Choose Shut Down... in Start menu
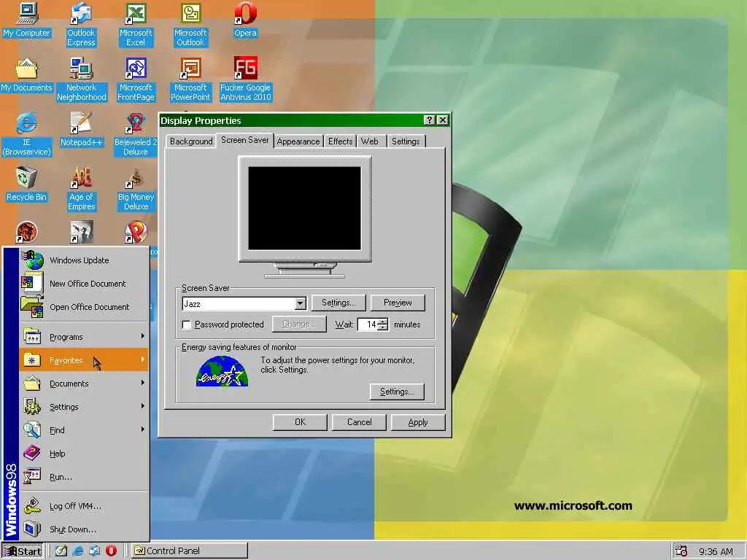 tap(84, 529)
